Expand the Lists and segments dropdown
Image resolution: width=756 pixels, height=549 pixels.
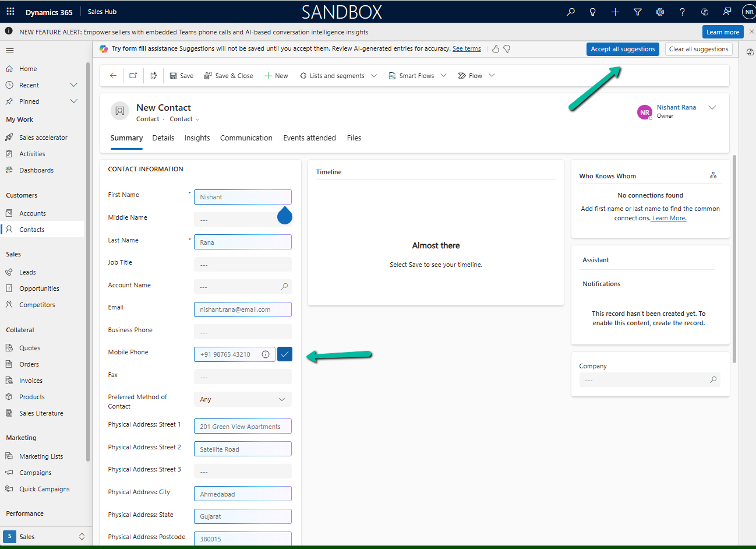tap(374, 76)
